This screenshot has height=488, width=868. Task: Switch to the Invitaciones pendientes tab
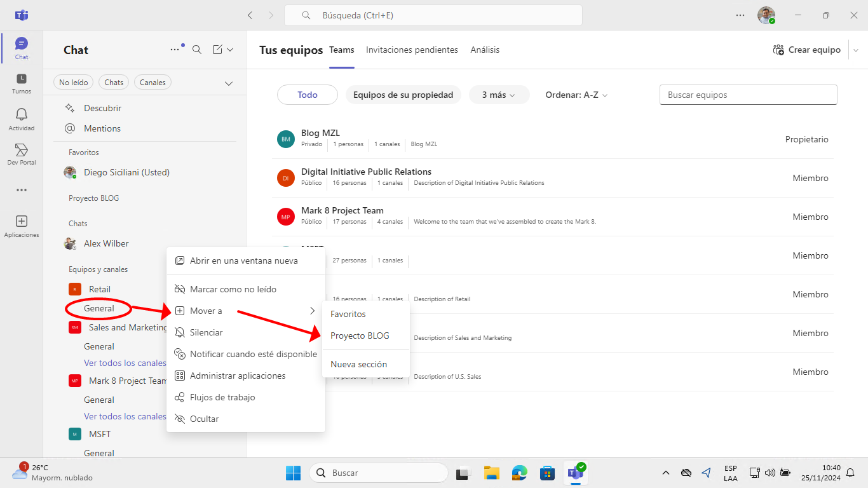412,50
